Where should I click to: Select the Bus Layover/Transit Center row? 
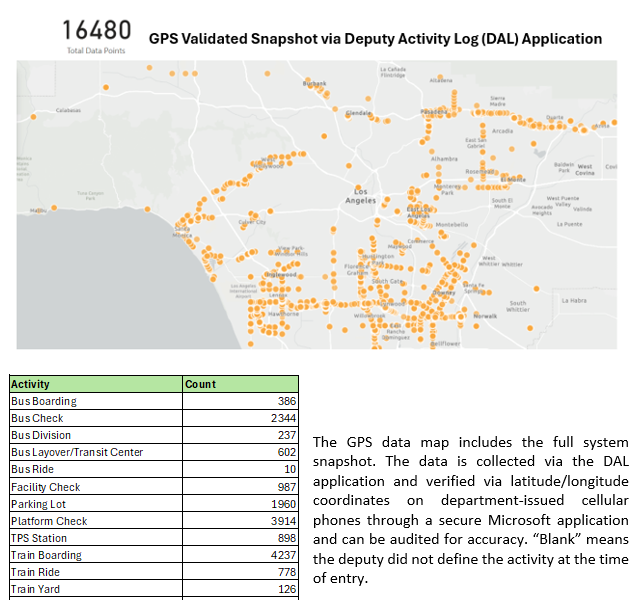point(77,452)
